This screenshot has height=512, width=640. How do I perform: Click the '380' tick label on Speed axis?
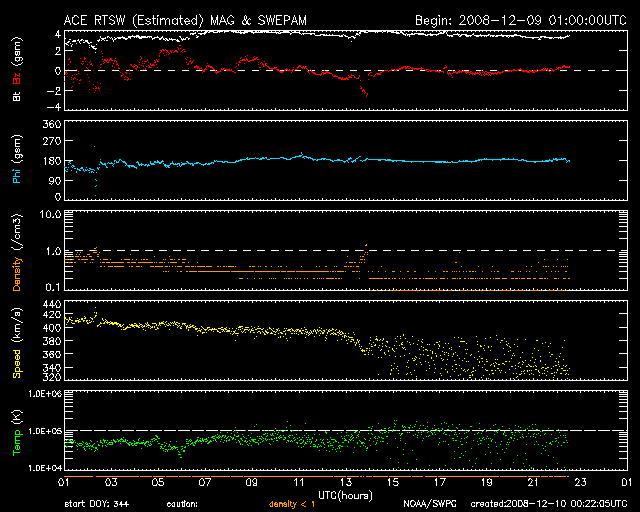[x=52, y=341]
